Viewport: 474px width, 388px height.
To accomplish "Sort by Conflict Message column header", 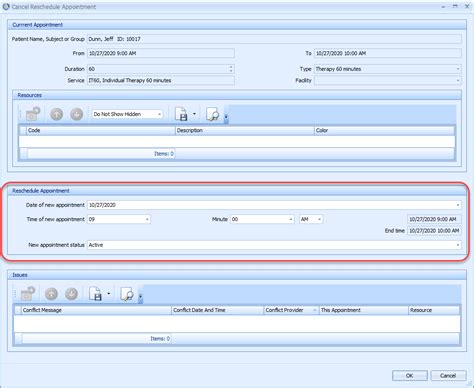I will 96,310.
